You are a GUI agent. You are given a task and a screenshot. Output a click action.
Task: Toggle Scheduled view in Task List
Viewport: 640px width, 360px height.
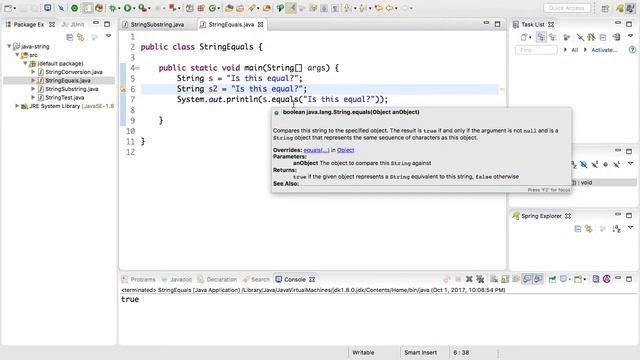point(553,38)
